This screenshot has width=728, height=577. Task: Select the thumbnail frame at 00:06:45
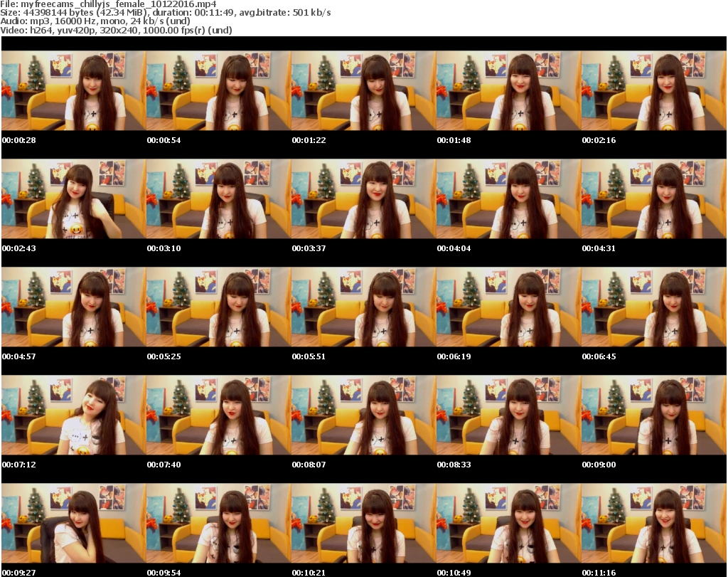click(x=654, y=307)
